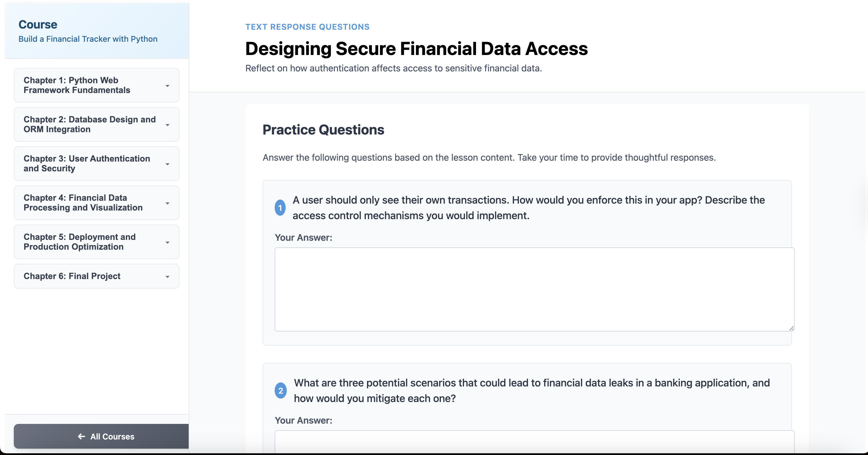Click the Build a Financial Tracker with Python link
The height and width of the screenshot is (455, 868).
88,39
